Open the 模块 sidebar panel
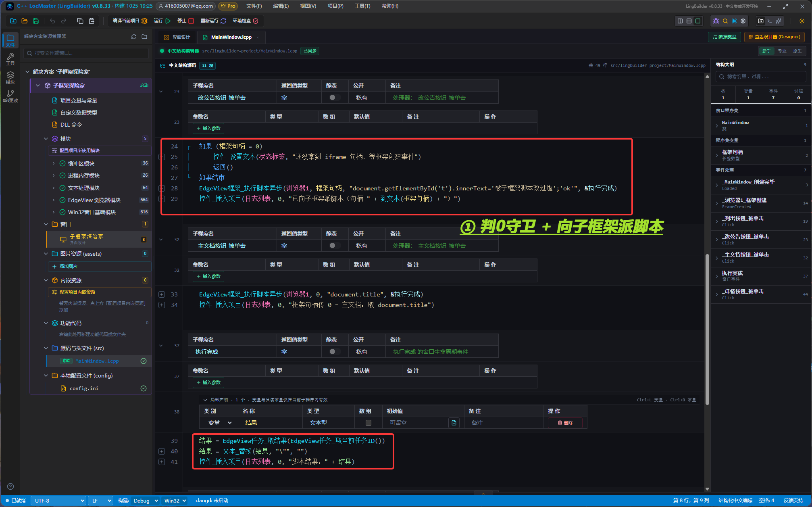The width and height of the screenshot is (812, 507). pos(10,77)
